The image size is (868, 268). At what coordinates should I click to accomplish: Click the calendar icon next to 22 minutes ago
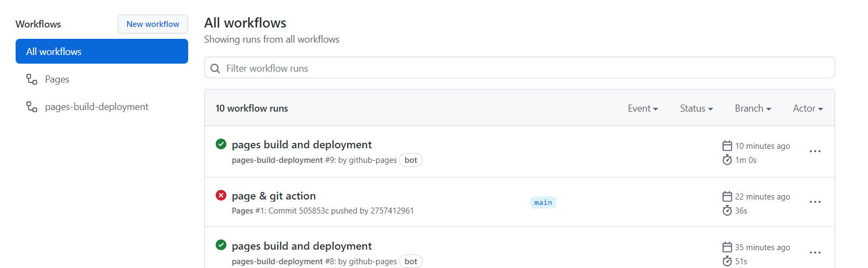(727, 196)
